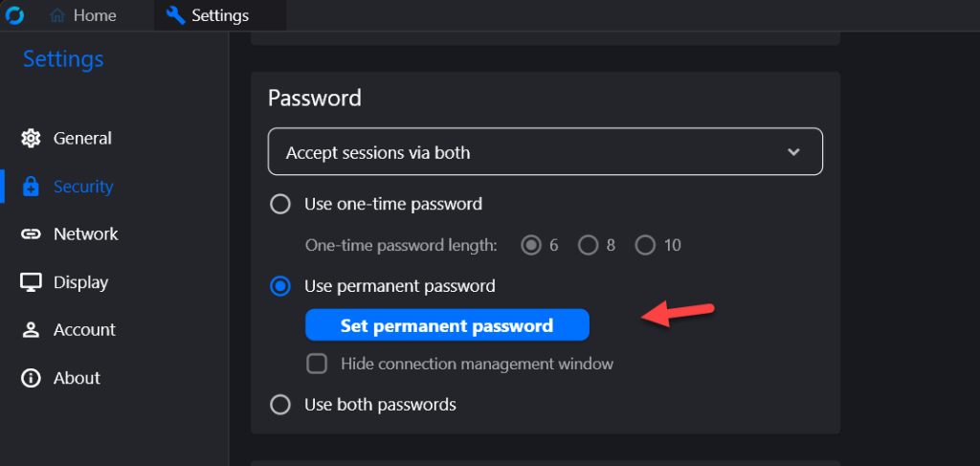Viewport: 980px width, 466px height.
Task: Switch to the Settings tab
Action: pos(208,15)
